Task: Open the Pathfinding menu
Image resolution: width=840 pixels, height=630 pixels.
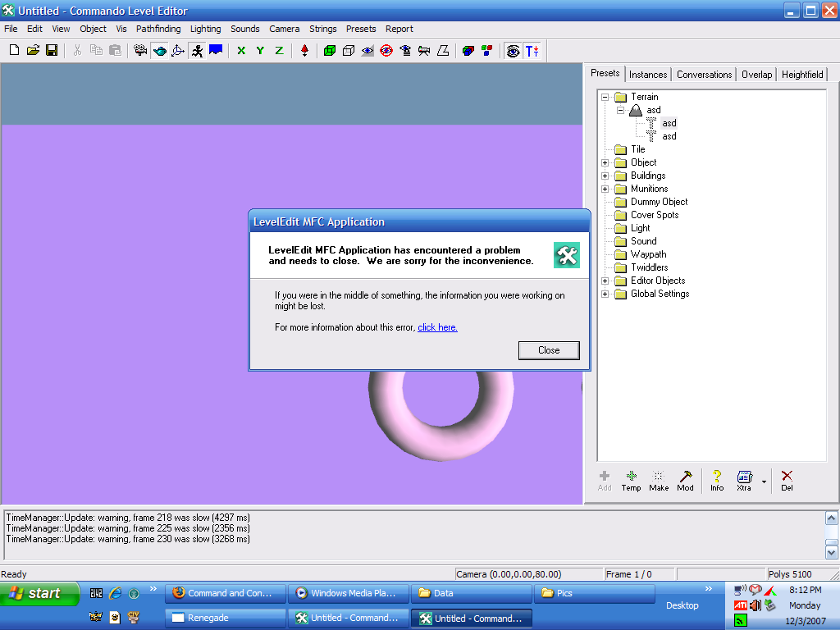Action: (x=158, y=29)
